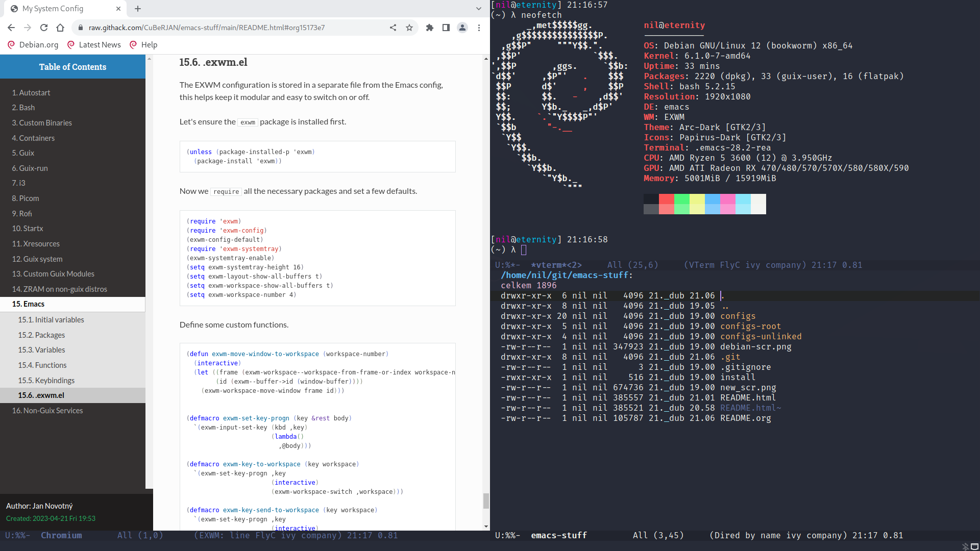980x551 pixels.
Task: Expand the 14. ZRAM on non-guix distros entry
Action: pos(60,289)
